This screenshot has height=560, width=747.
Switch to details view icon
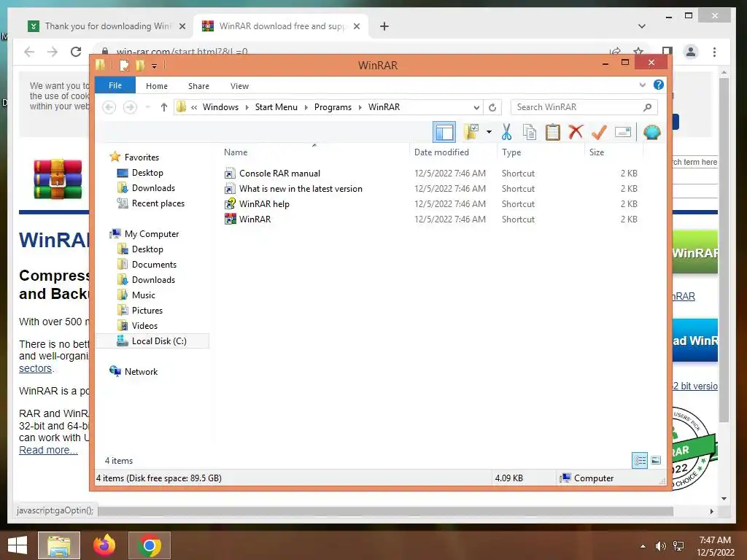click(640, 460)
